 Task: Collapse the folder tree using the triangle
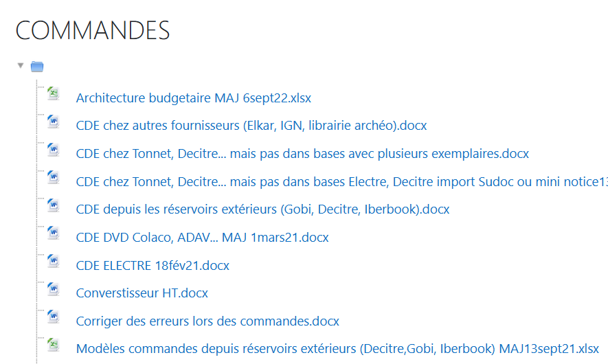21,66
